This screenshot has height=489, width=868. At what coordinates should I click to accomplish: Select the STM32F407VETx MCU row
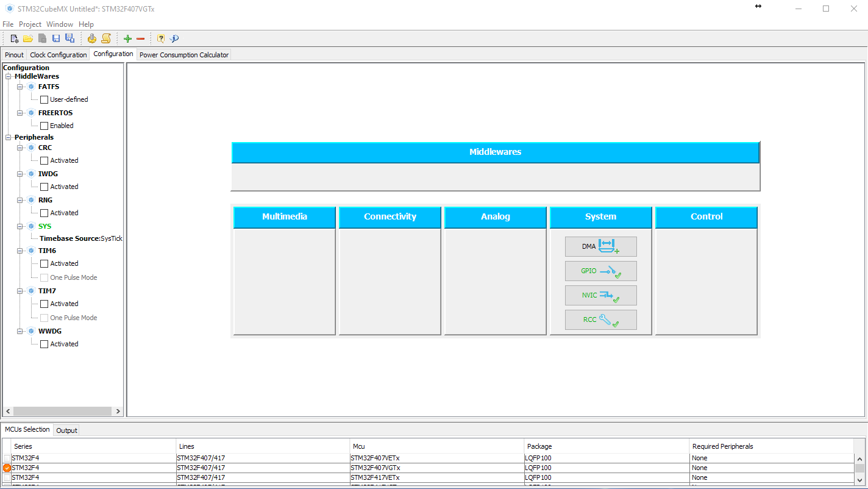(428, 458)
